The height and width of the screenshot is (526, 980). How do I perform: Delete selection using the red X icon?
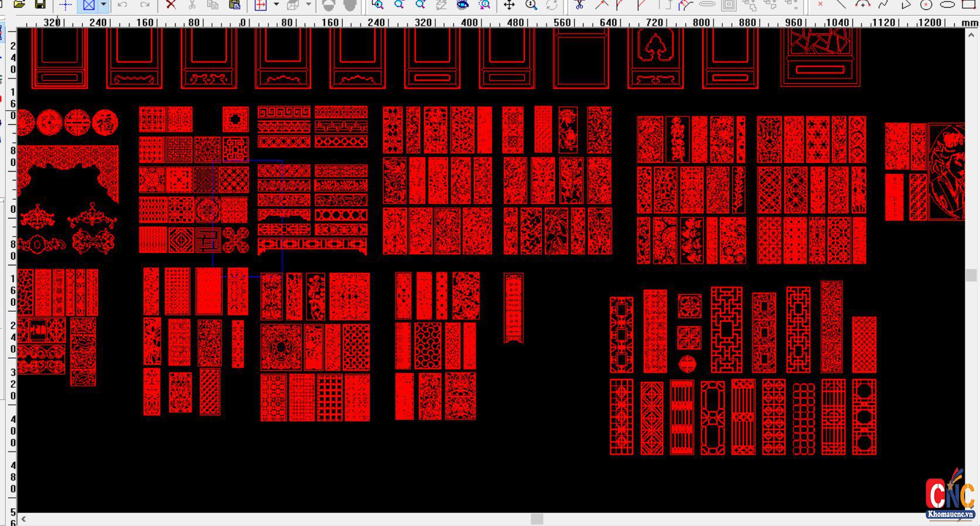pos(170,5)
